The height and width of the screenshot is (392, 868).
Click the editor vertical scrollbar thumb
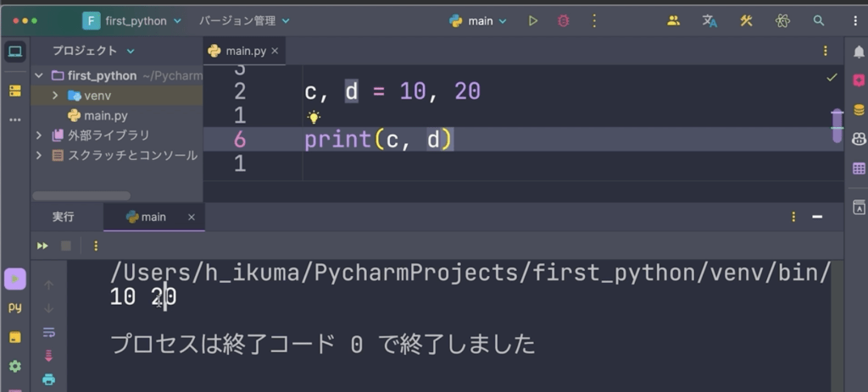pos(837,125)
